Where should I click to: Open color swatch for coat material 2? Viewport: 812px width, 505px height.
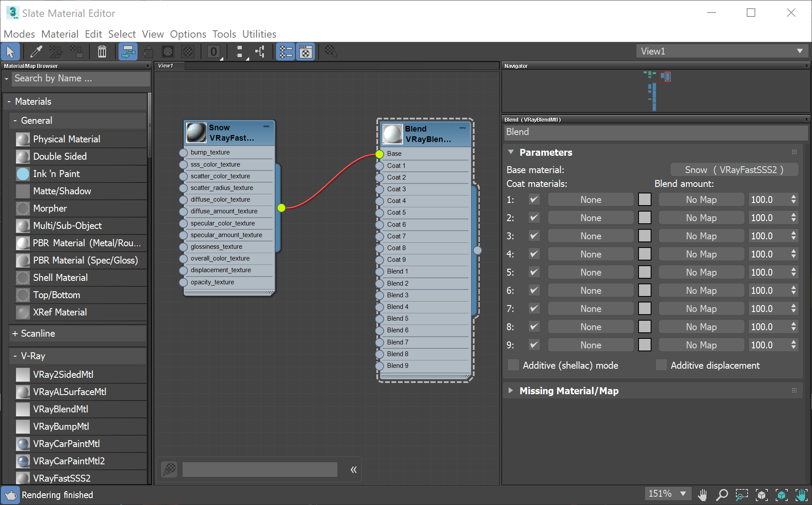[645, 217]
